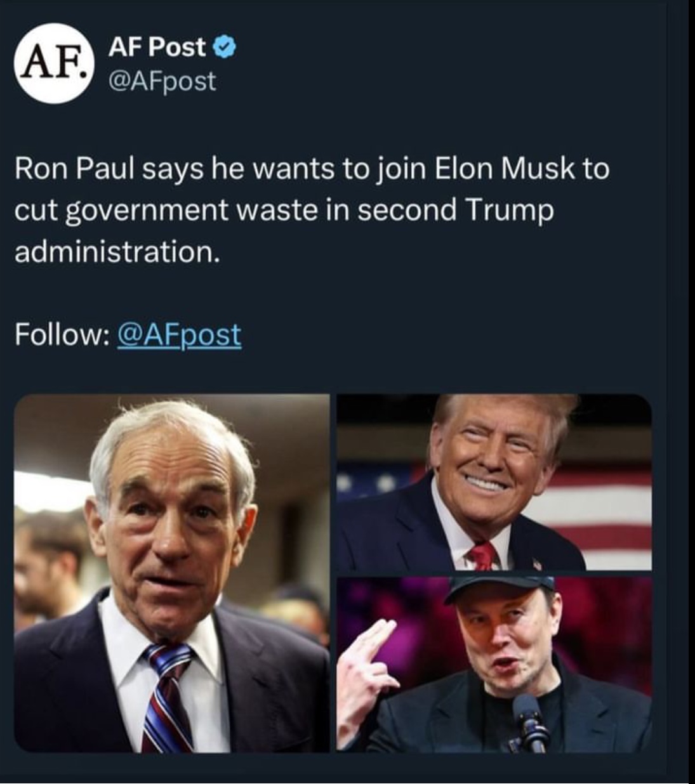This screenshot has width=695, height=784.
Task: Open the top-right photo with the flag
Action: click(494, 482)
